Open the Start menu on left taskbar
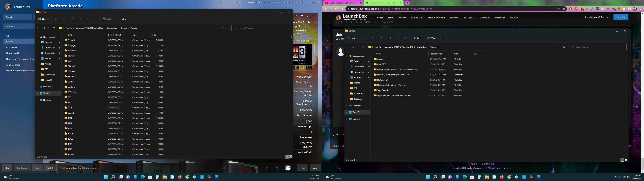 click(x=106, y=177)
